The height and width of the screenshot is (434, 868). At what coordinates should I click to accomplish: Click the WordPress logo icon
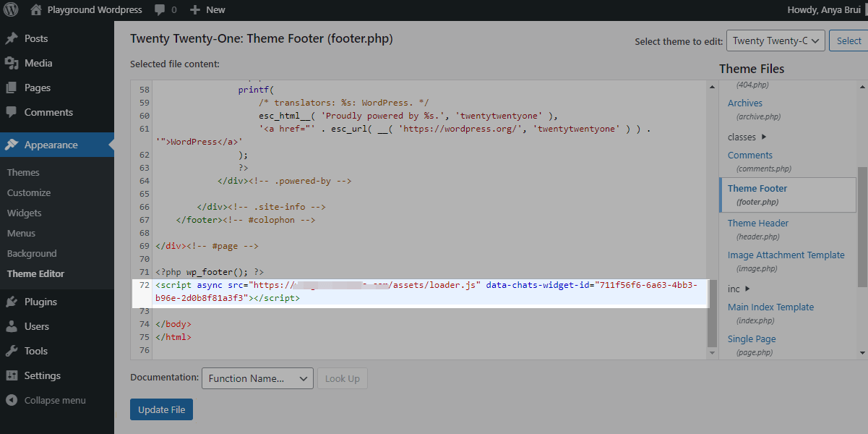[x=12, y=10]
